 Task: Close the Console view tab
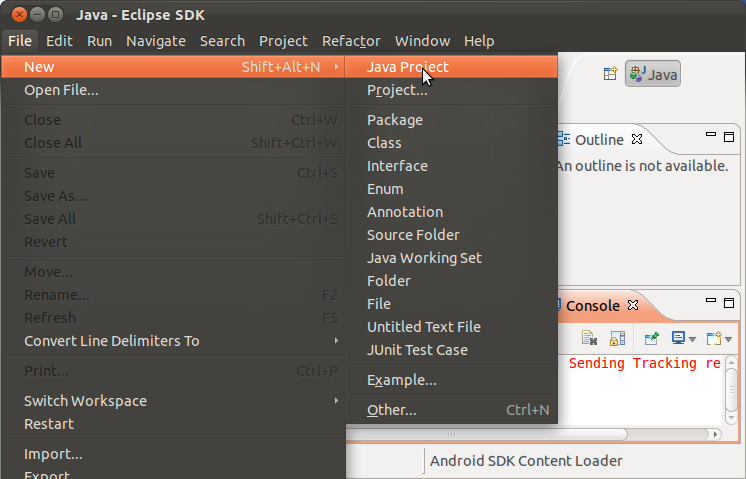(x=633, y=305)
